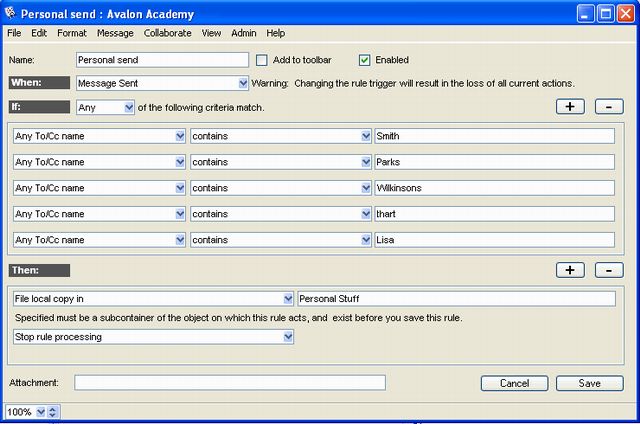This screenshot has height=424, width=640.
Task: Click the Personal Stuff folder text field
Action: (456, 298)
